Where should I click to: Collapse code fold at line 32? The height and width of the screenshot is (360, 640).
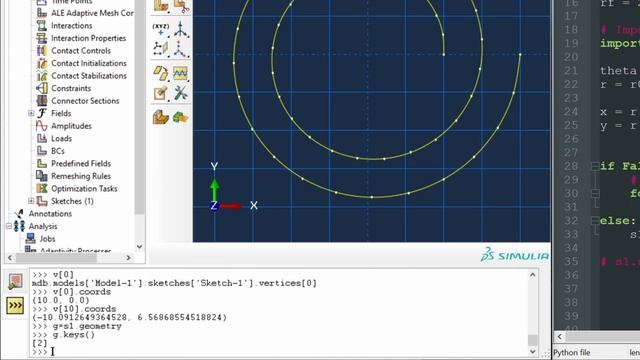[595, 221]
